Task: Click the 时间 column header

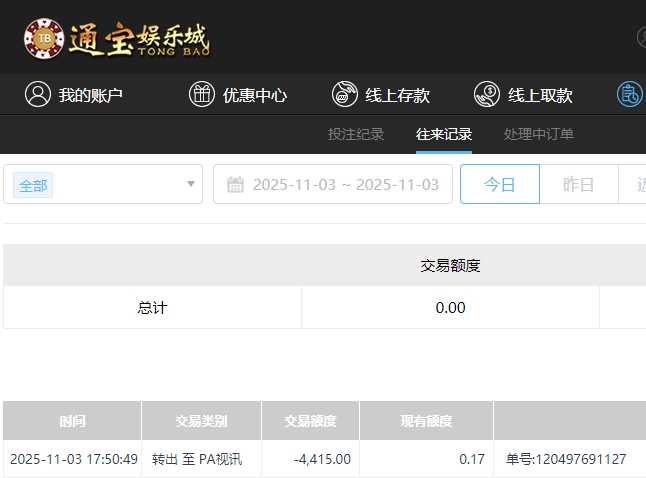Action: coord(72,421)
